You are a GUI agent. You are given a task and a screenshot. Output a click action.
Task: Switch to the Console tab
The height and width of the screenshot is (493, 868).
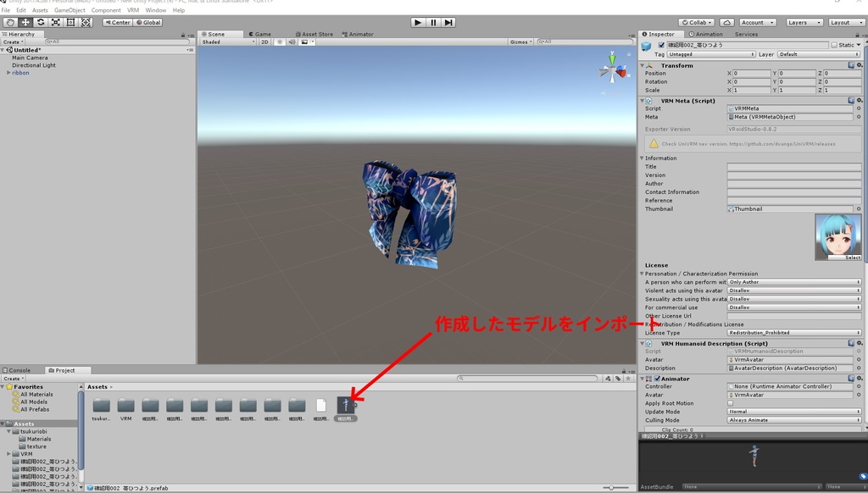click(17, 370)
